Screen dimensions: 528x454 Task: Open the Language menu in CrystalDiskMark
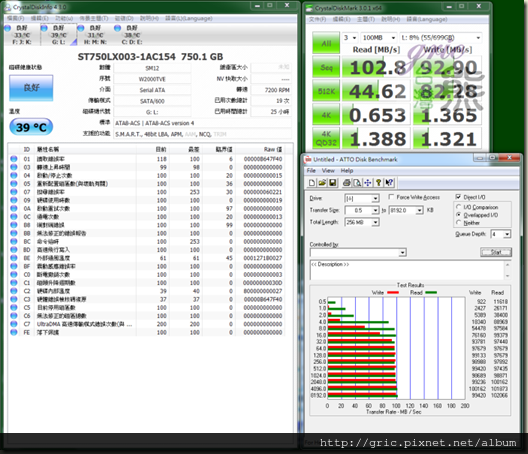click(x=427, y=19)
